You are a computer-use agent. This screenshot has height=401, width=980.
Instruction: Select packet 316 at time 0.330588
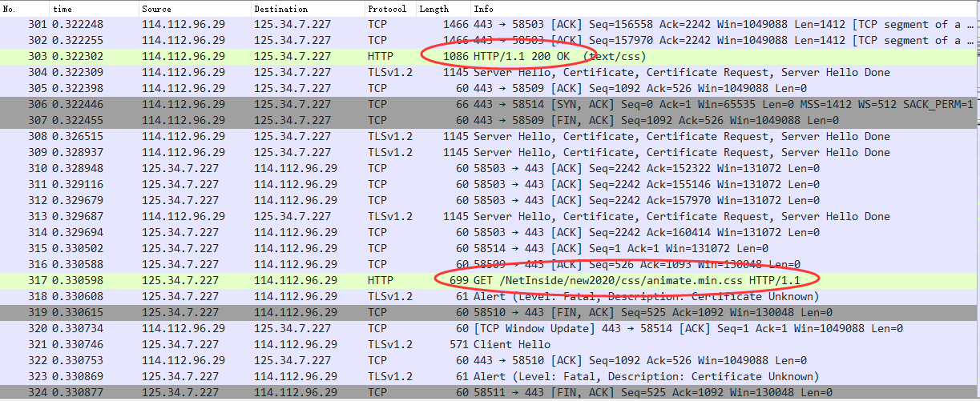490,264
